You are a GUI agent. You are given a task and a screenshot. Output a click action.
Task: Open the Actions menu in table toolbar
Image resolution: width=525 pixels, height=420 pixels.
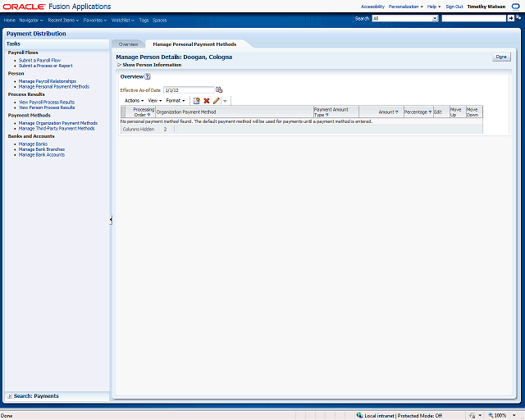[x=134, y=100]
